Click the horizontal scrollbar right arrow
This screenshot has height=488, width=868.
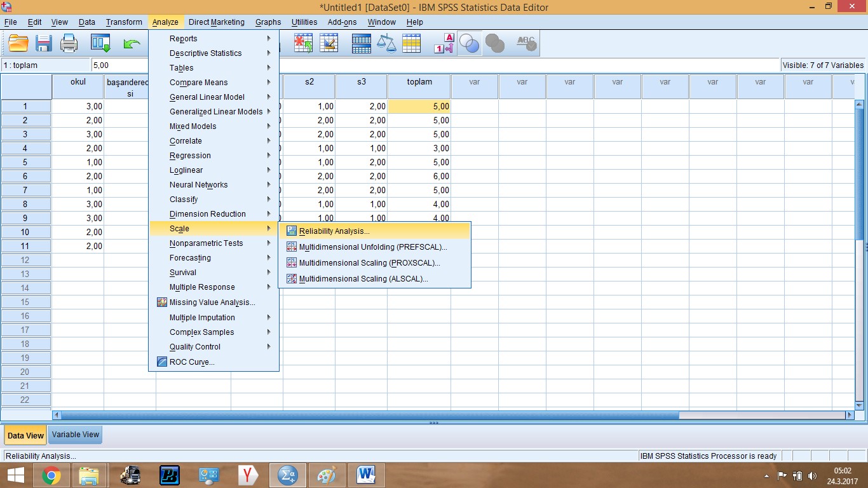pyautogui.click(x=850, y=415)
